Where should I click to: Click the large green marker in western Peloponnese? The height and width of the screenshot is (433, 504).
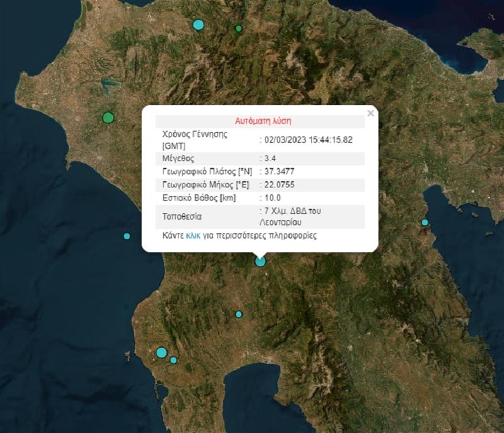tap(108, 118)
